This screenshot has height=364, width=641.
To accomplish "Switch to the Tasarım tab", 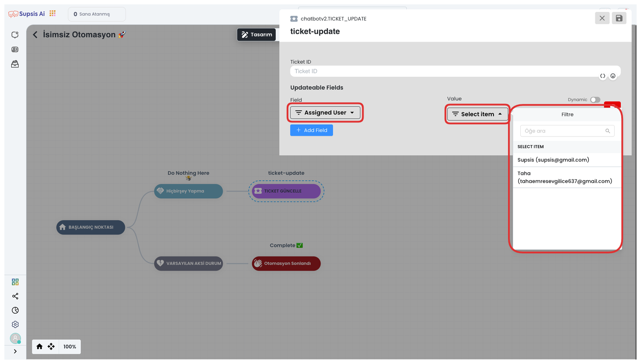I will click(257, 35).
